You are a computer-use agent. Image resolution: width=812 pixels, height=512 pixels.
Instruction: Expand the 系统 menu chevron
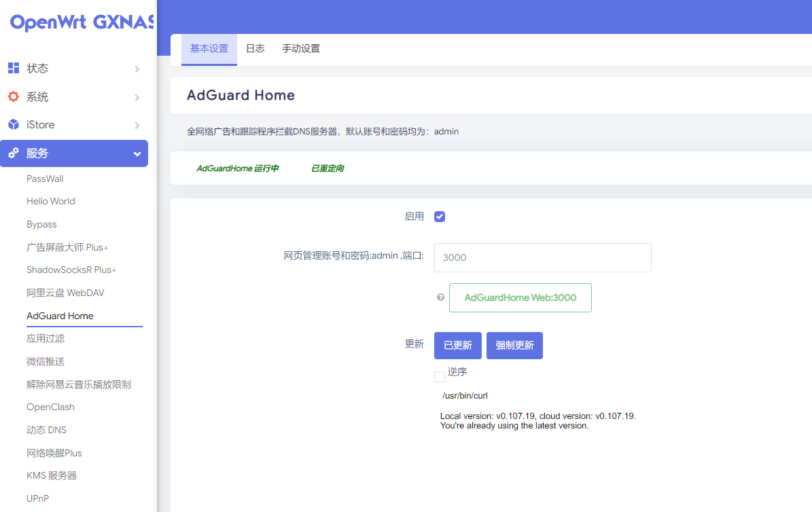(x=137, y=97)
